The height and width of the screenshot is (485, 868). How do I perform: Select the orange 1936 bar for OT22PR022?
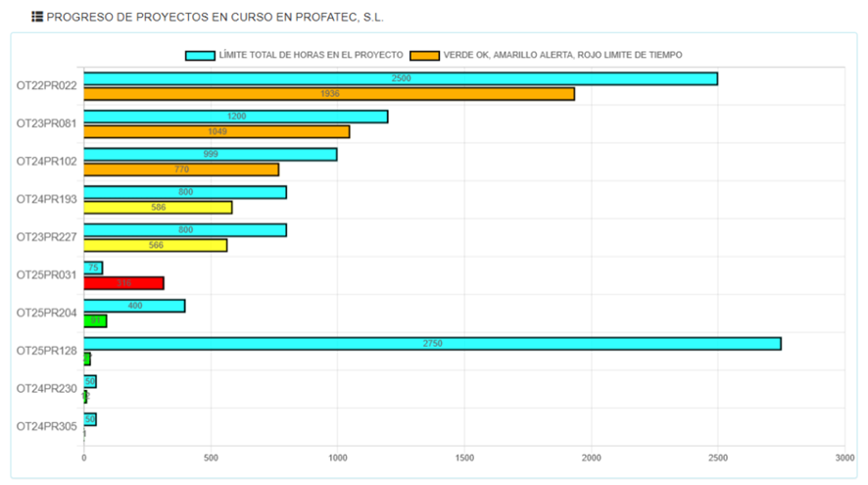coord(329,94)
